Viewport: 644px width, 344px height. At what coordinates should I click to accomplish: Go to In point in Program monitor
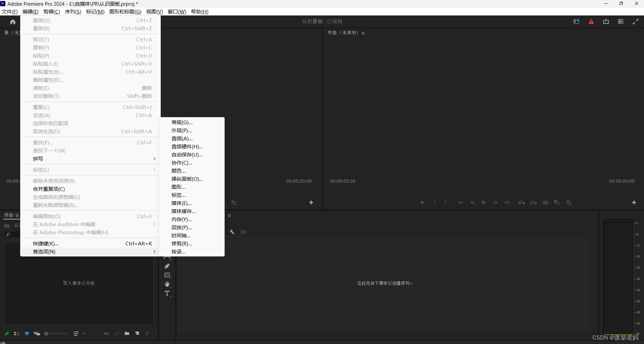point(461,203)
